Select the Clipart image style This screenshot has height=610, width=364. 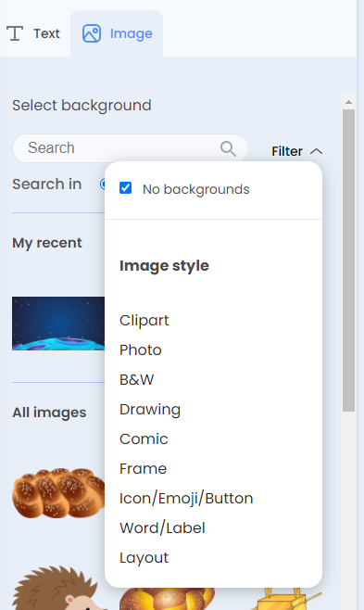[144, 320]
